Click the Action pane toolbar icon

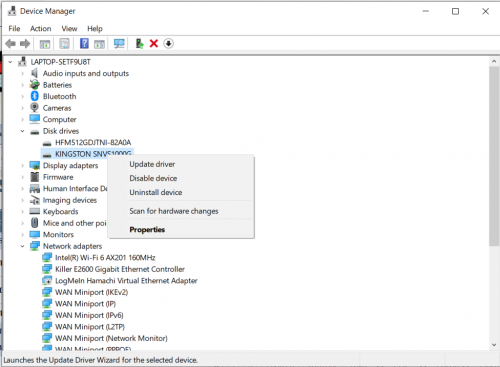coord(99,44)
